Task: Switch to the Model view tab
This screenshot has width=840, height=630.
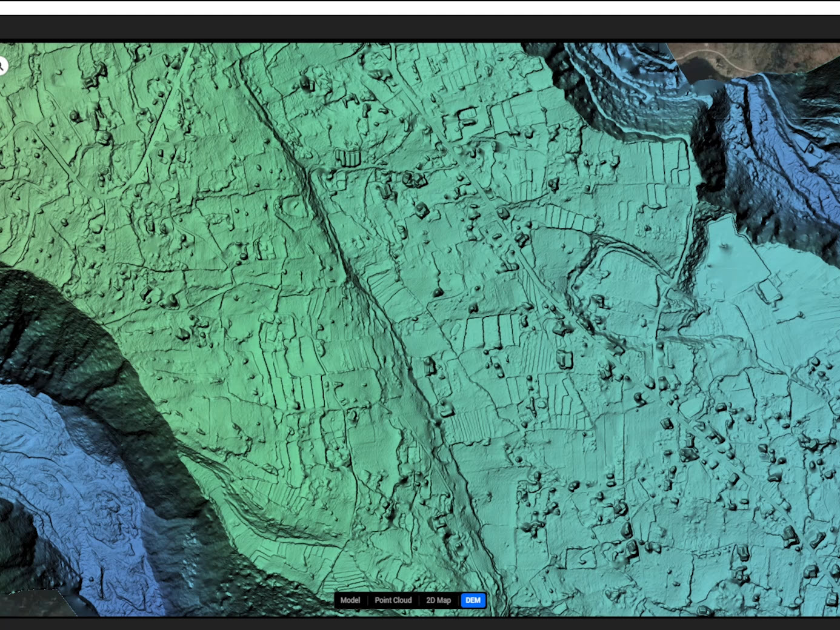Action: pos(350,600)
